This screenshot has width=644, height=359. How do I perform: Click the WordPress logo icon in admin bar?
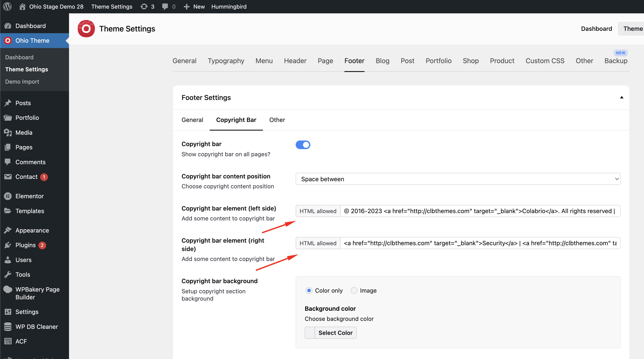point(8,6)
